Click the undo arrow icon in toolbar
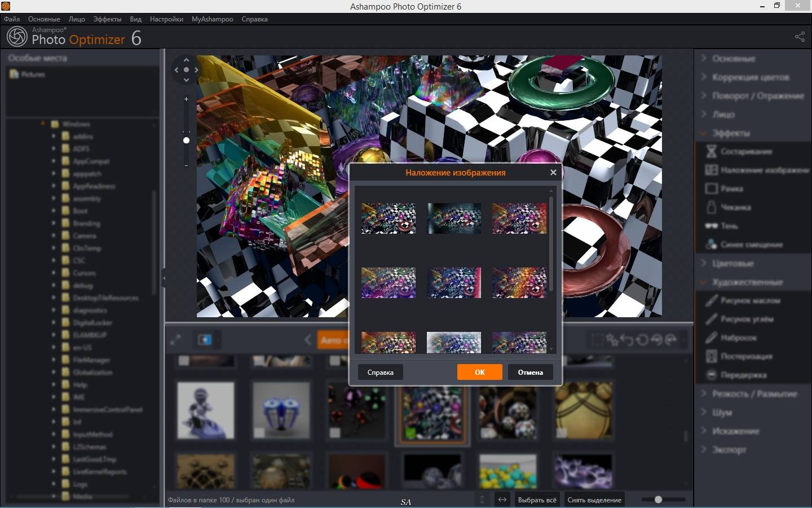The image size is (812, 508). (627, 340)
